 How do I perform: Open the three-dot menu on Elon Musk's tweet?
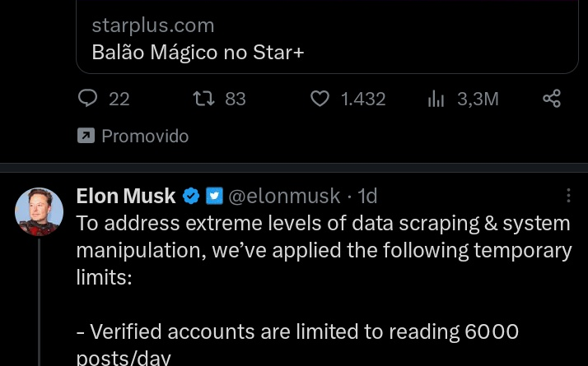pos(568,196)
